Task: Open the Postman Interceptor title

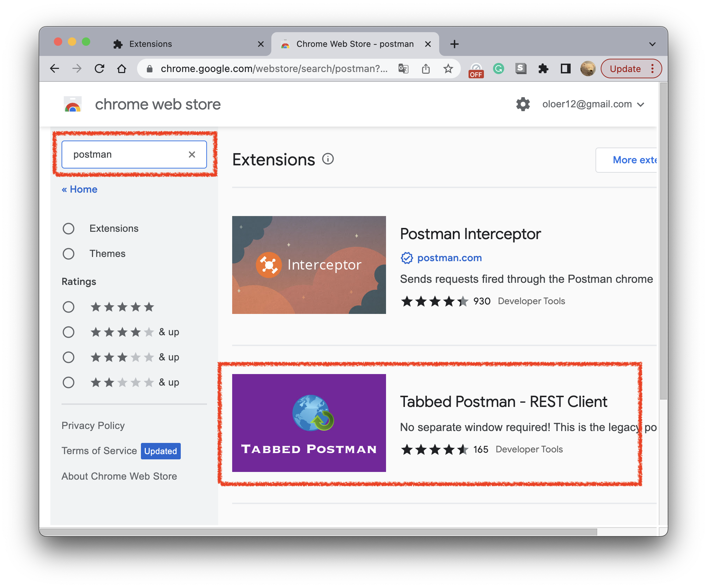Action: pos(470,234)
